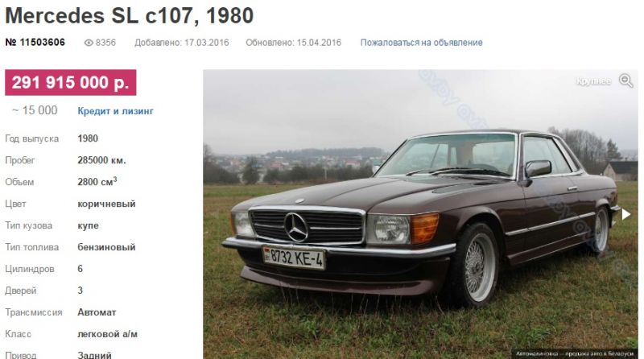Image resolution: width=644 pixels, height=359 pixels.
Task: Click the listing number 11503606
Action: click(x=35, y=43)
